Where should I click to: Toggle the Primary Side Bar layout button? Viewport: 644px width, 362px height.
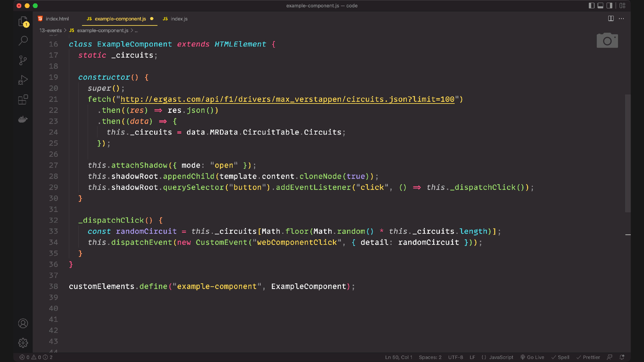[592, 6]
